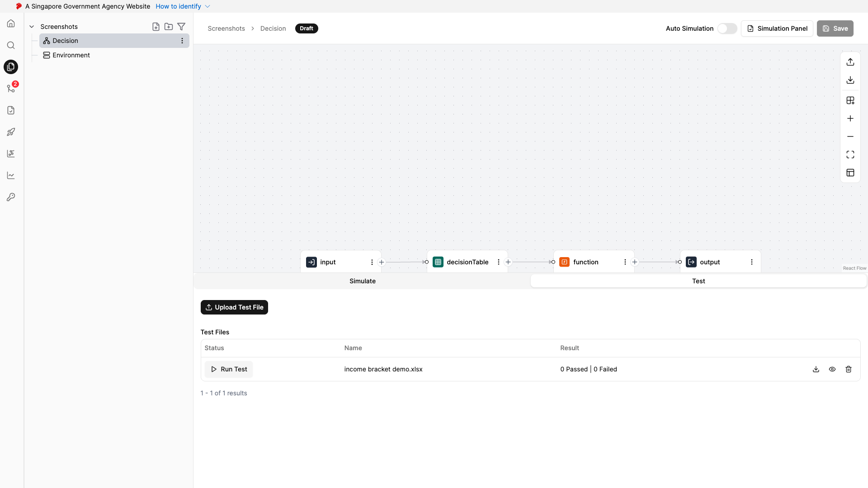Open the function node options menu
This screenshot has height=488, width=868.
coord(625,262)
